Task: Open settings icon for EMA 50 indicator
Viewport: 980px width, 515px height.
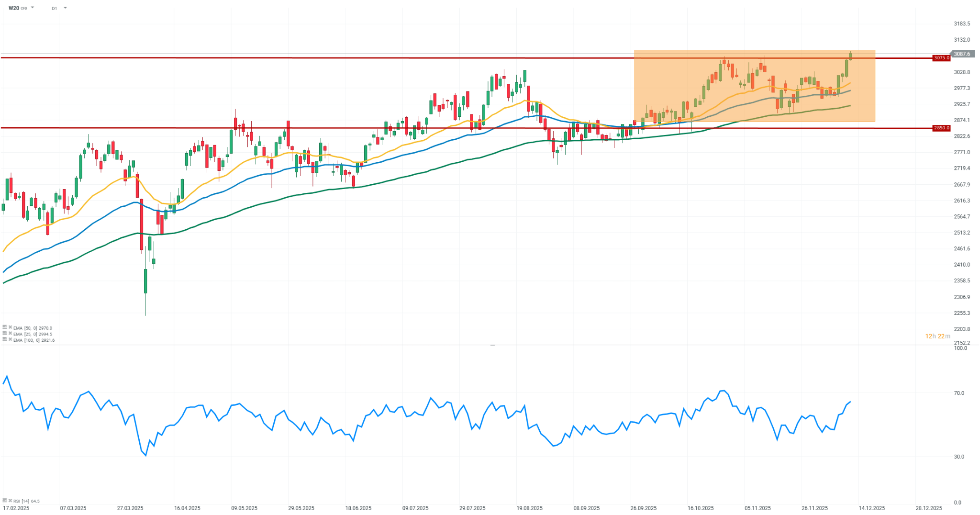Action: (5, 327)
